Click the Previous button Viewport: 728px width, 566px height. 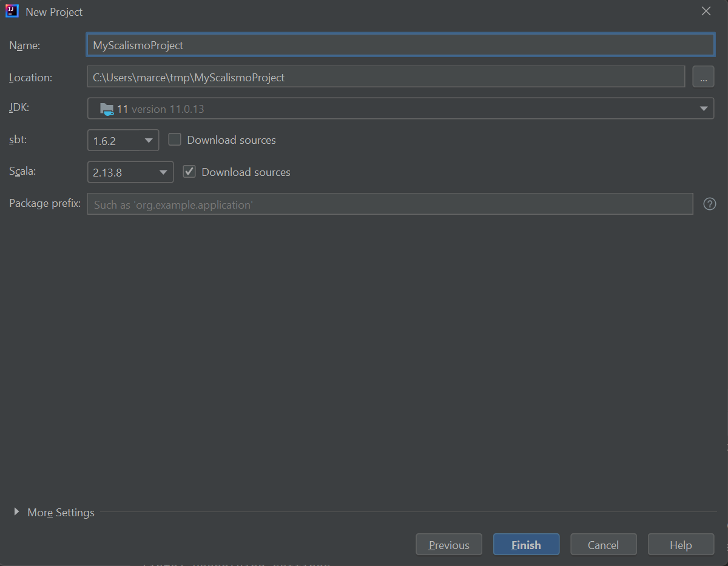448,544
